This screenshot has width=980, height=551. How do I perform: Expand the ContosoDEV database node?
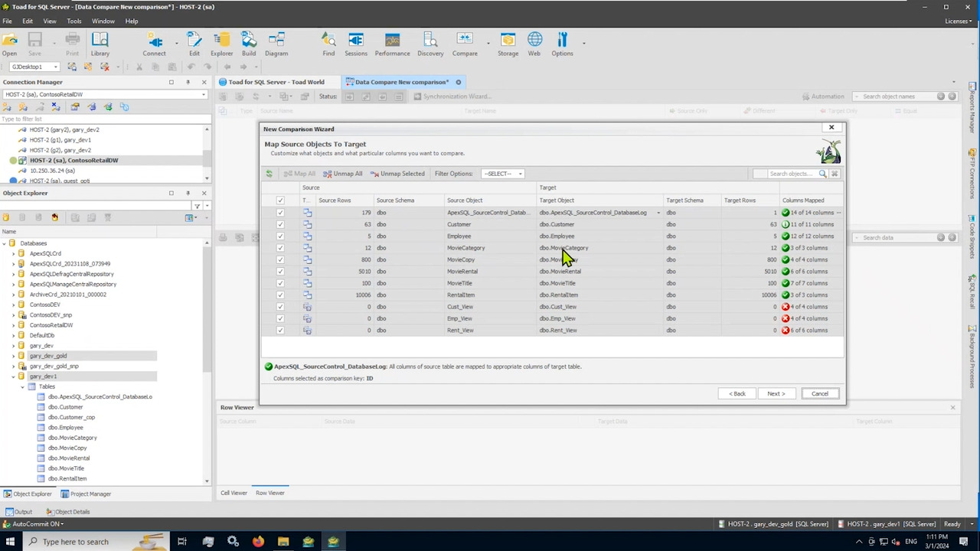click(x=13, y=305)
